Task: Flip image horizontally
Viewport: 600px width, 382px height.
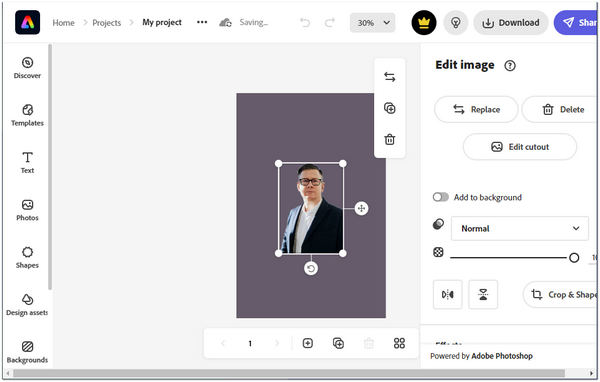Action: click(x=448, y=294)
